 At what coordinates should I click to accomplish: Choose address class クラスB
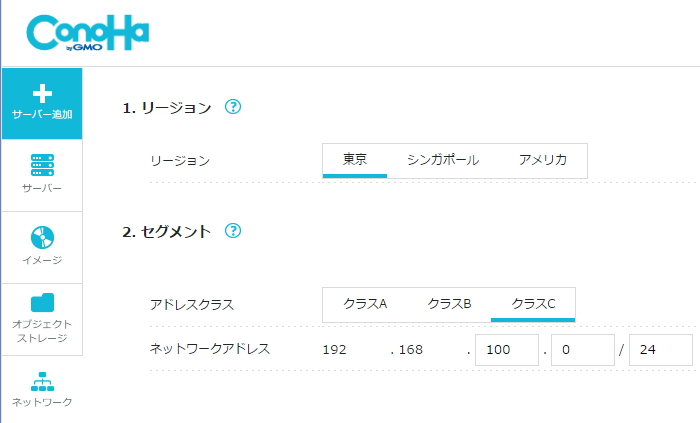click(x=449, y=304)
